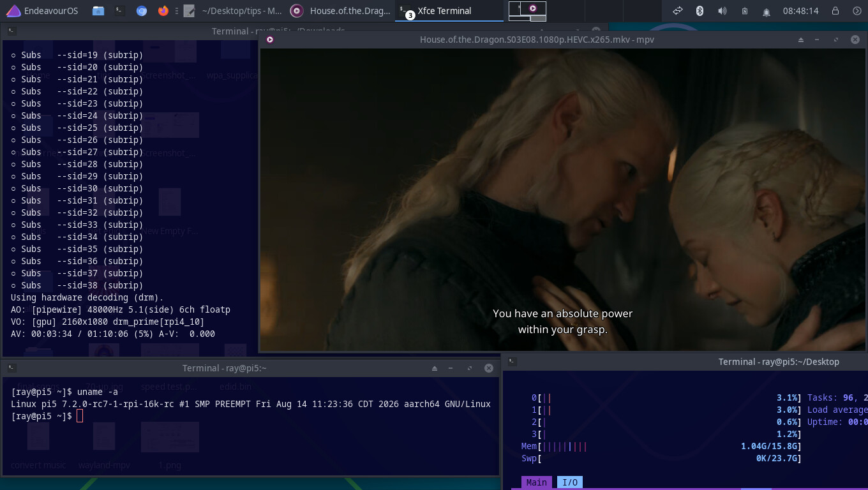The height and width of the screenshot is (490, 868).
Task: Click "Using hardware decoding (drm)." line
Action: point(87,297)
